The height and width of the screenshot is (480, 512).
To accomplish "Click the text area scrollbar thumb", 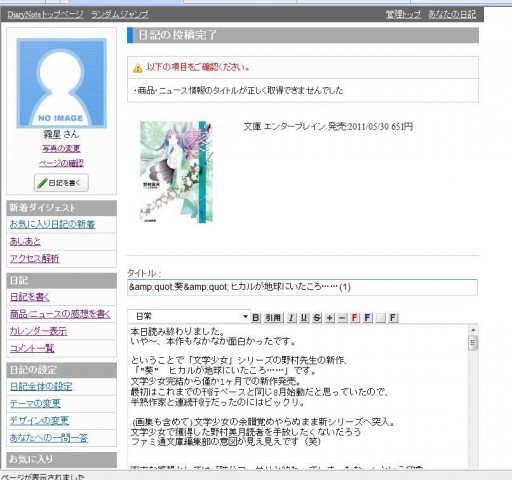I will [x=473, y=343].
